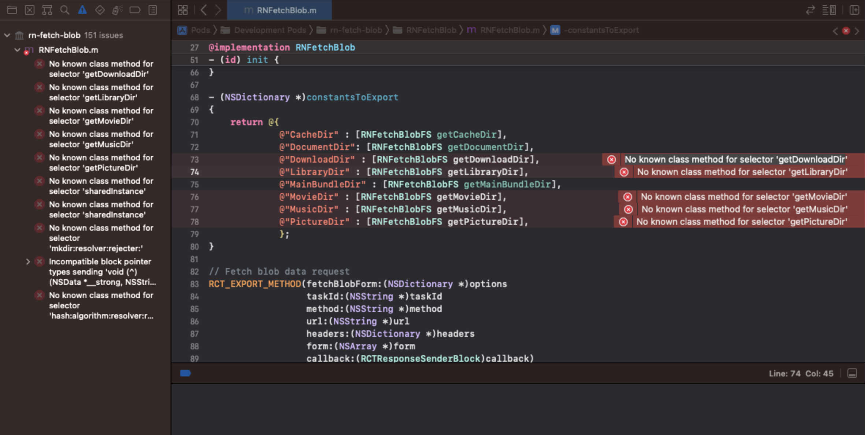
Task: Expand the Incompatible block pointer issue
Action: coord(28,261)
